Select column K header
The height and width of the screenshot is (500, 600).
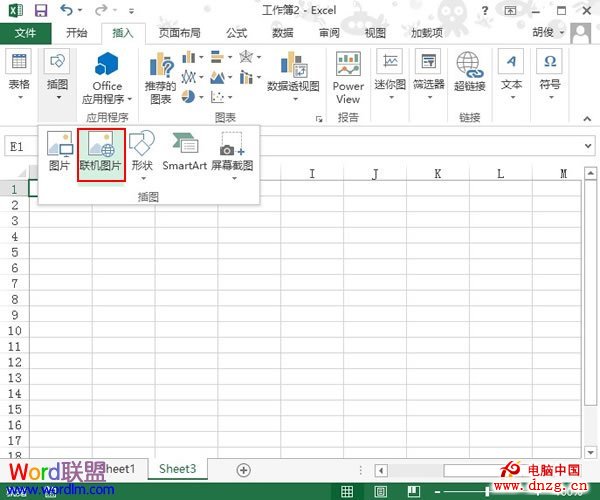[x=438, y=174]
